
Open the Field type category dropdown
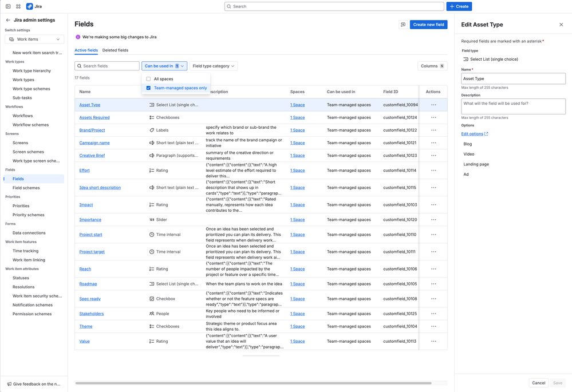[x=214, y=66]
